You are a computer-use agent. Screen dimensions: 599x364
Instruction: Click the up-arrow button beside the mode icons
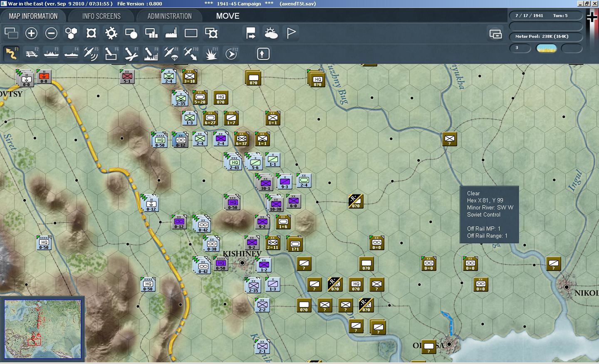point(263,54)
